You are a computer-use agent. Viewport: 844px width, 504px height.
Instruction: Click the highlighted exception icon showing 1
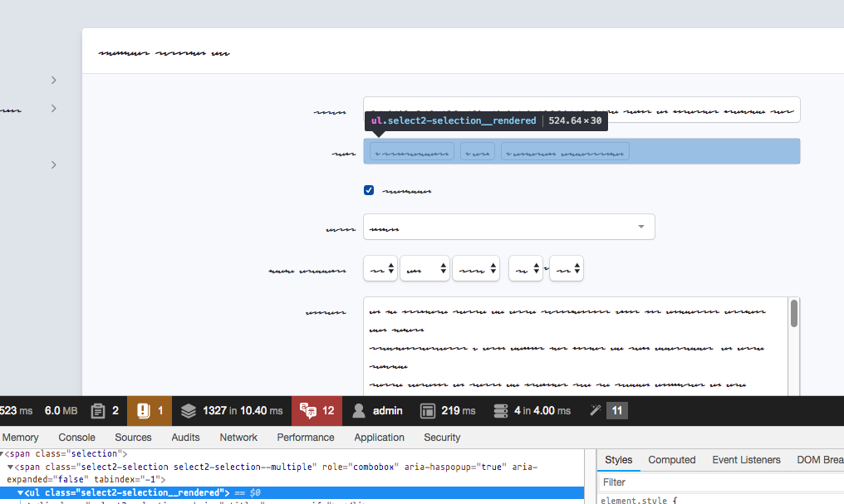(143, 410)
